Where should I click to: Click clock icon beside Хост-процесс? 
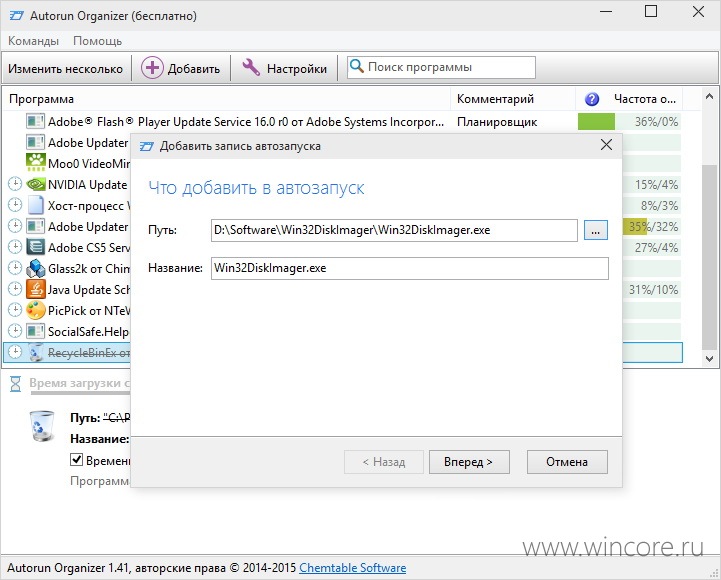[x=15, y=205]
